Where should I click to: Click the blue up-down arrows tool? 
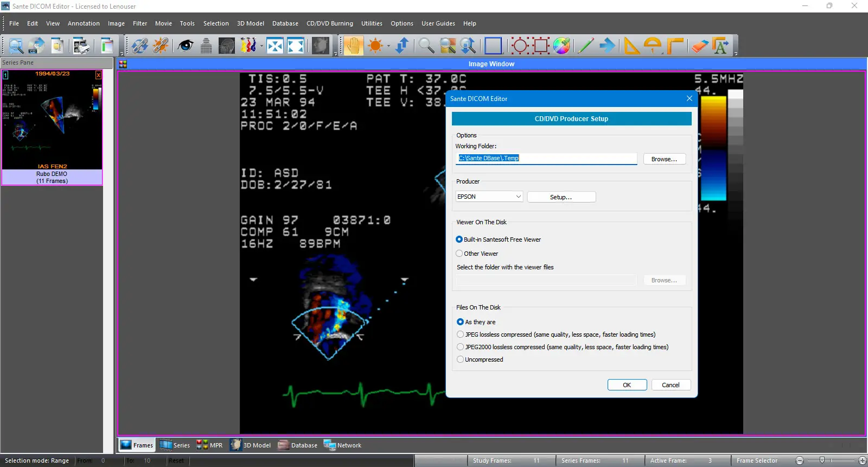(402, 46)
